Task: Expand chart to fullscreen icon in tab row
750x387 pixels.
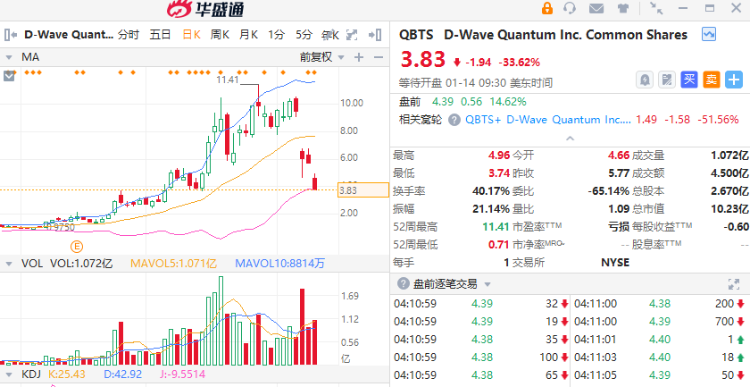Action: coord(352,34)
